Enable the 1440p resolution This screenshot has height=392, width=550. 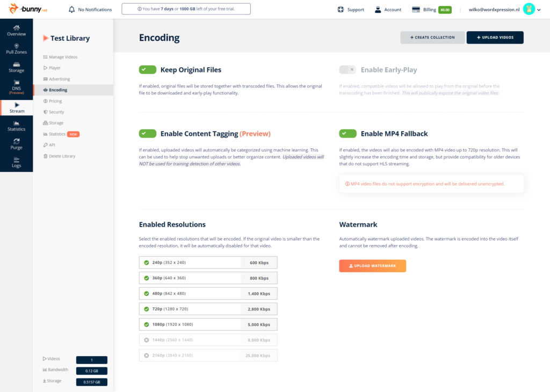pos(147,340)
